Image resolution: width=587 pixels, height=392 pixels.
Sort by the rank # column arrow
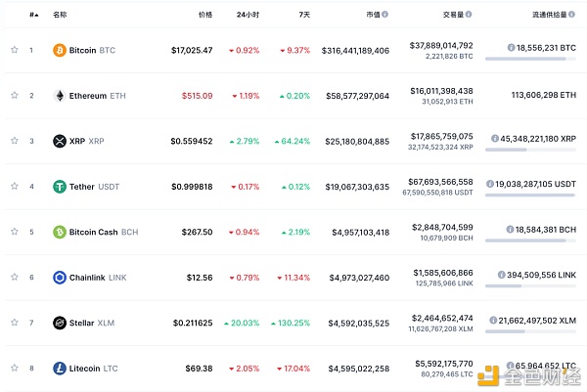(x=34, y=15)
